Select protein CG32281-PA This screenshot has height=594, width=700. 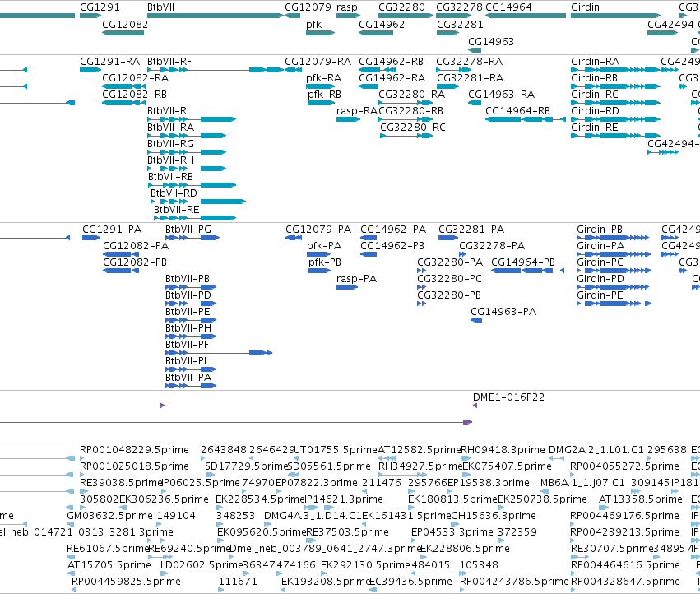[x=448, y=238]
